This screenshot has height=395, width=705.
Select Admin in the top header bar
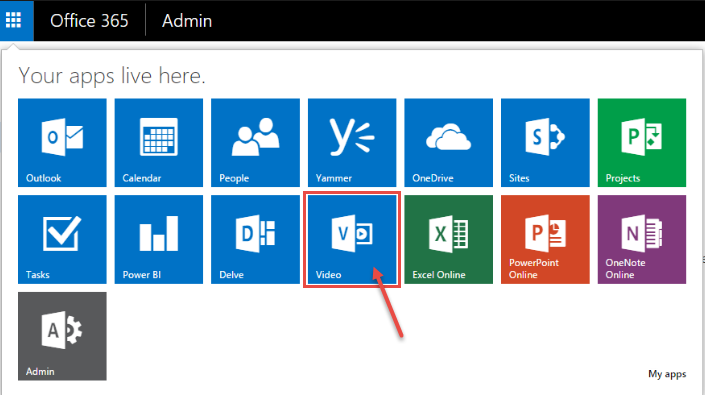click(x=187, y=21)
